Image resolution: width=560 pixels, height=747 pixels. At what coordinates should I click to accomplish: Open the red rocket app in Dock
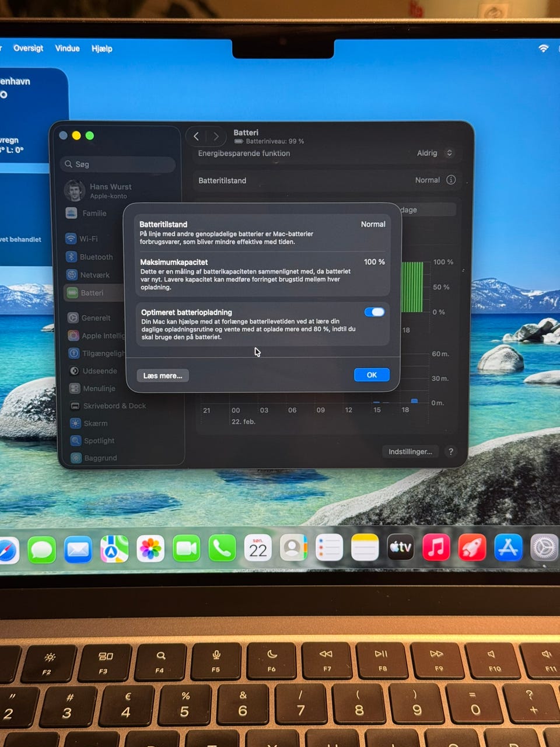(471, 547)
